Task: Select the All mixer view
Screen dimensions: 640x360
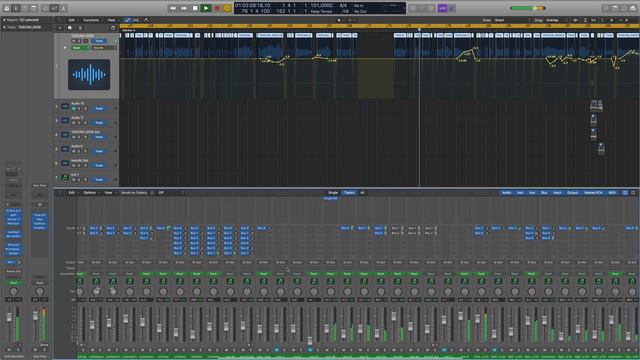Action: tap(362, 193)
